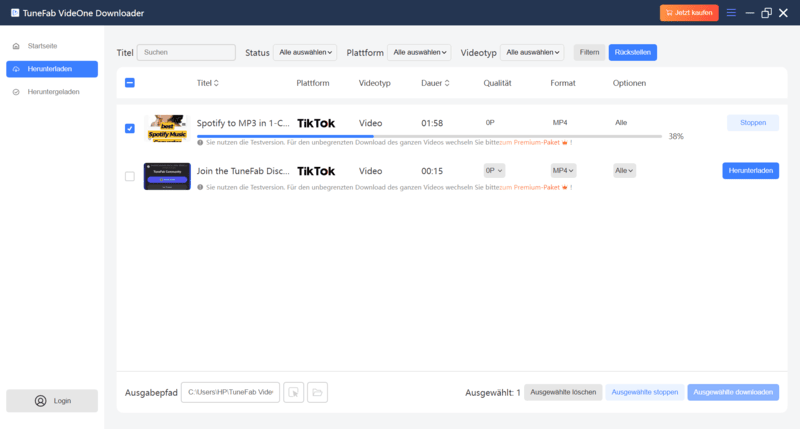
Task: Click the login user avatar icon
Action: click(x=40, y=401)
